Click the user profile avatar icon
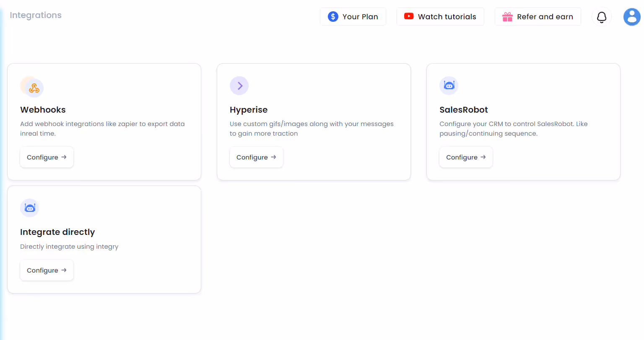Image resolution: width=644 pixels, height=340 pixels. 632,17
